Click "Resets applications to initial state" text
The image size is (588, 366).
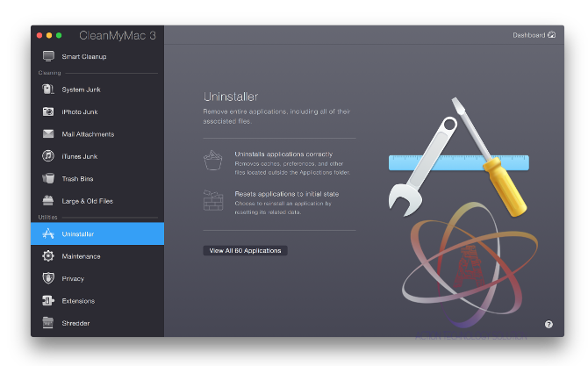(x=286, y=194)
